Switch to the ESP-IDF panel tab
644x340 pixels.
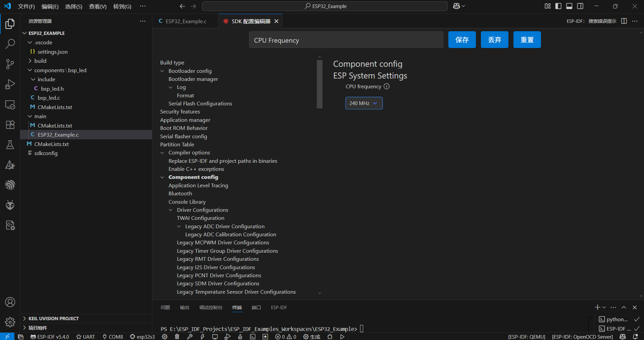pos(279,307)
